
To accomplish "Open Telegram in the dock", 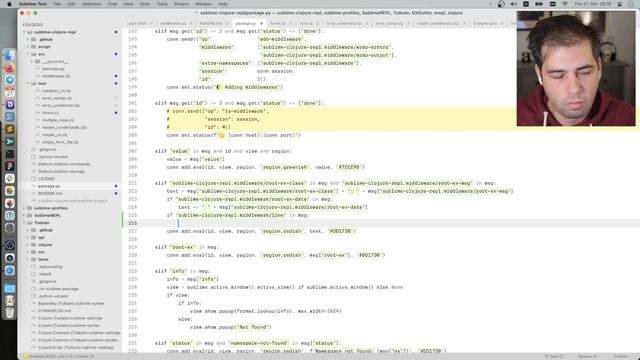I will [10, 80].
